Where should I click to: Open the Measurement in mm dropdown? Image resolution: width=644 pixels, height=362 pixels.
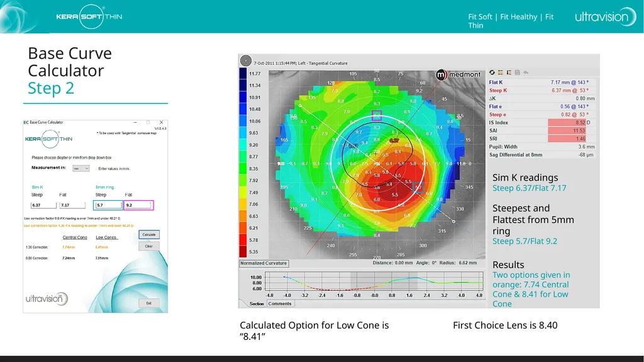tap(81, 168)
